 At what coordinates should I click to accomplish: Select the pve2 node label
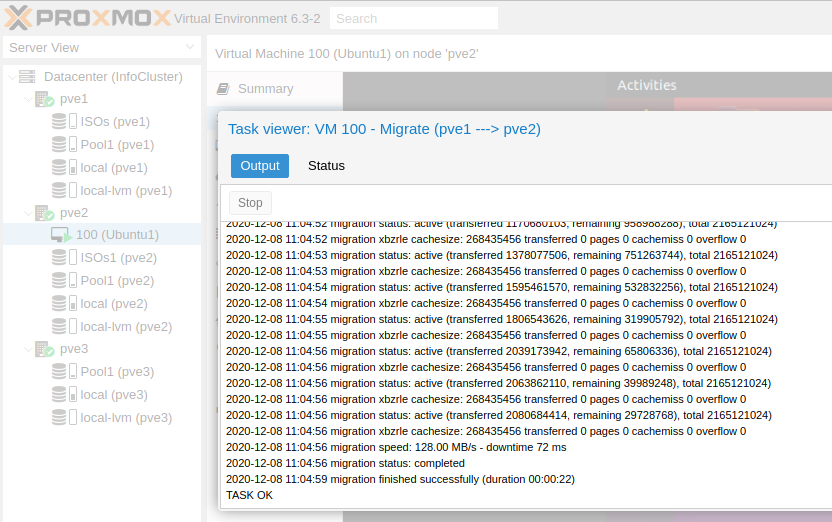(x=74, y=213)
